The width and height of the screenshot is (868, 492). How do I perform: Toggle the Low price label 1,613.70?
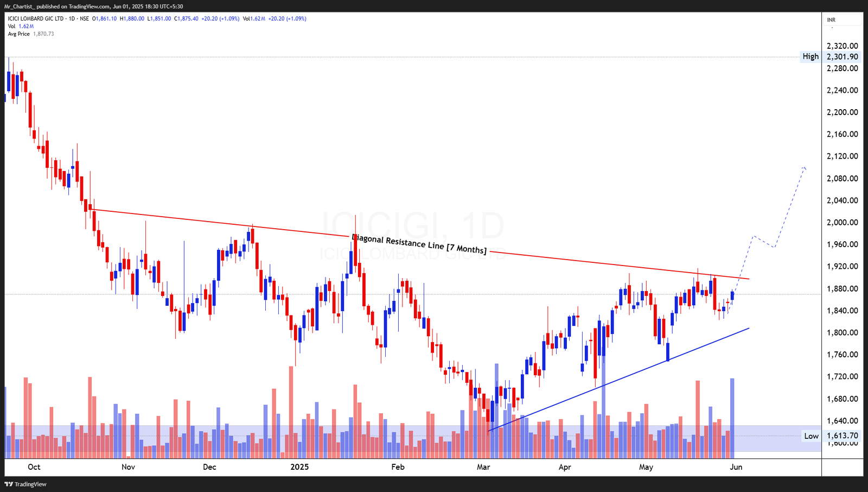(841, 436)
